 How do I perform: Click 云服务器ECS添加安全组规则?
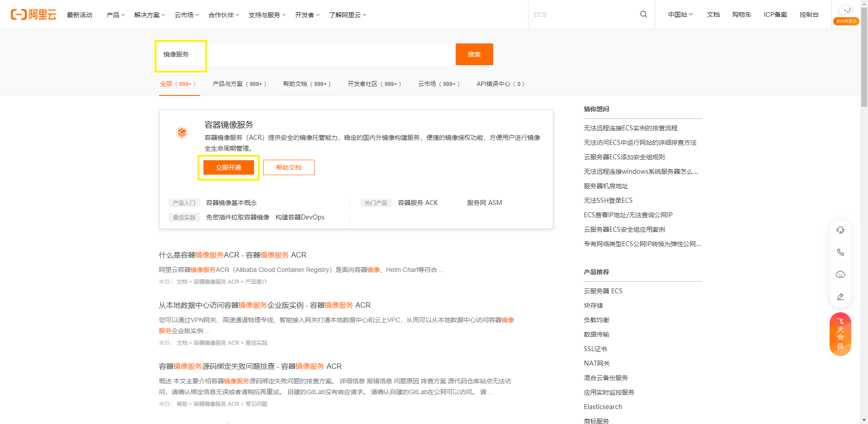point(624,157)
